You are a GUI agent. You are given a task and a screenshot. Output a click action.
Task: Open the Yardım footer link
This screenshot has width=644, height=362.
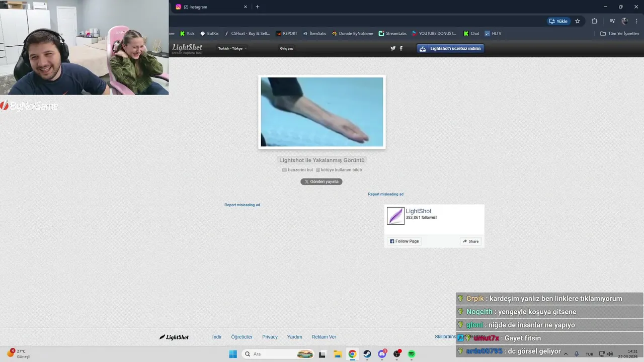(295, 337)
